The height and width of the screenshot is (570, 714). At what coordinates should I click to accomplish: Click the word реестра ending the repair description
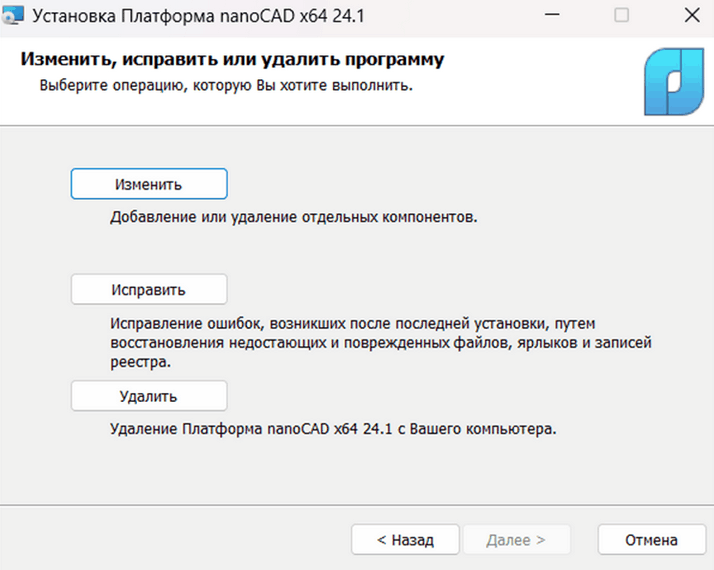point(138,363)
